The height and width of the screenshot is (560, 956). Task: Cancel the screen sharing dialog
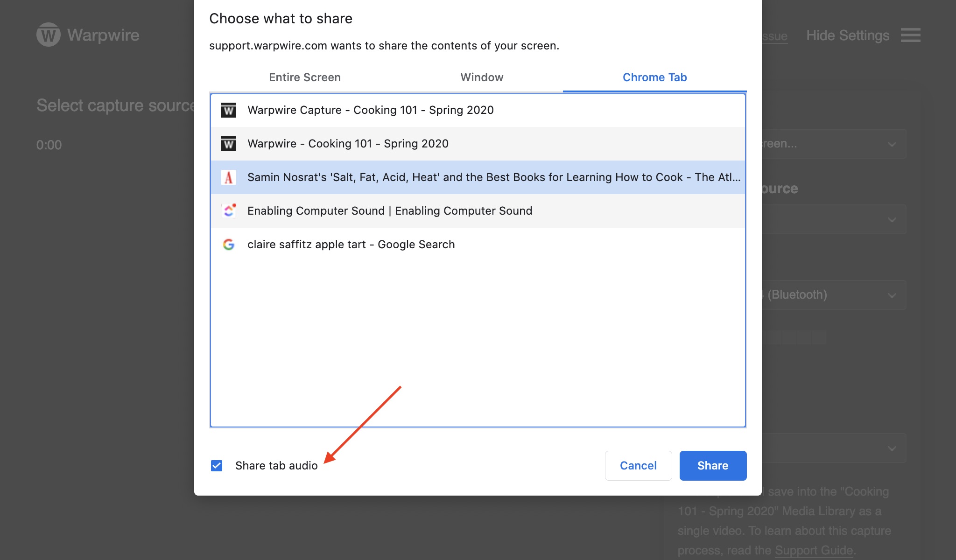[x=638, y=466]
